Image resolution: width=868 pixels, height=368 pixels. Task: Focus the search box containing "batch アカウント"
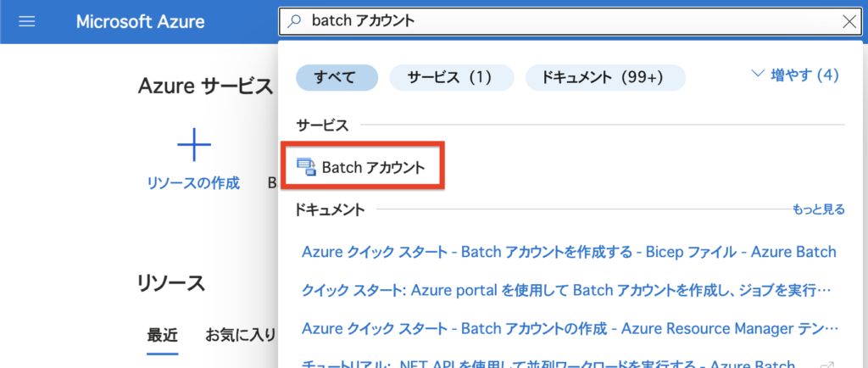pos(570,21)
